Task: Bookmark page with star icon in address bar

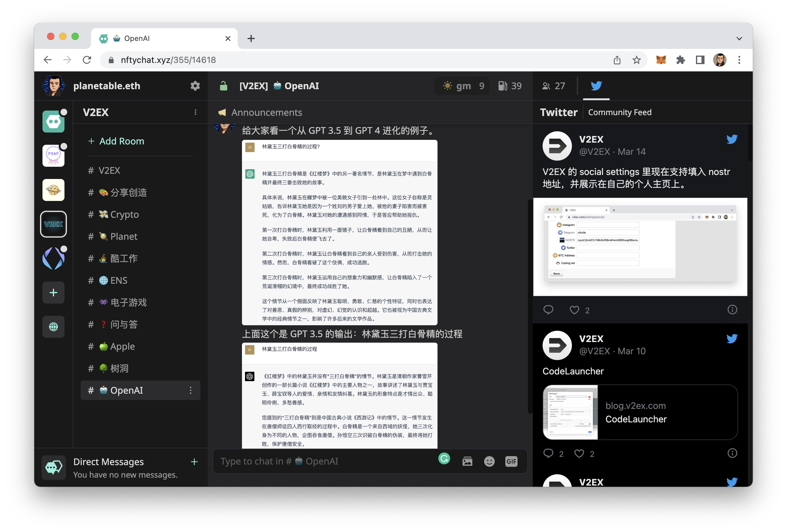Action: pyautogui.click(x=636, y=60)
